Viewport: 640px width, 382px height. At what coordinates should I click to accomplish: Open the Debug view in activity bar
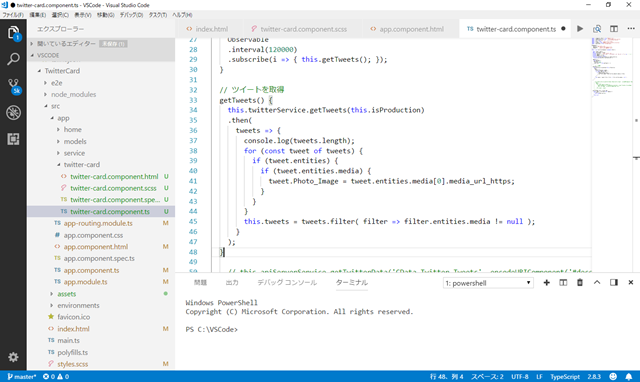click(13, 113)
